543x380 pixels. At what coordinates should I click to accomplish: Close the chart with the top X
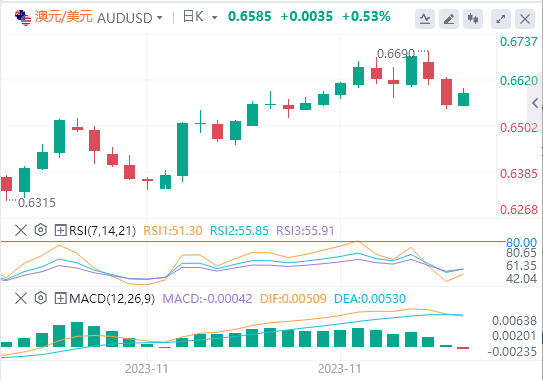click(525, 19)
